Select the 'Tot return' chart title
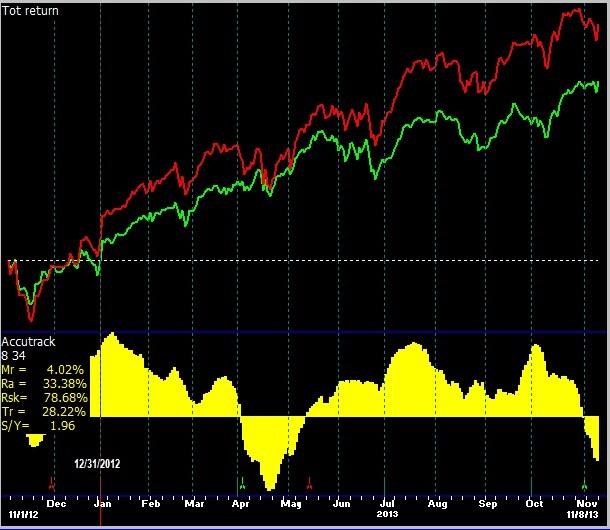The height and width of the screenshot is (530, 610). 31,11
